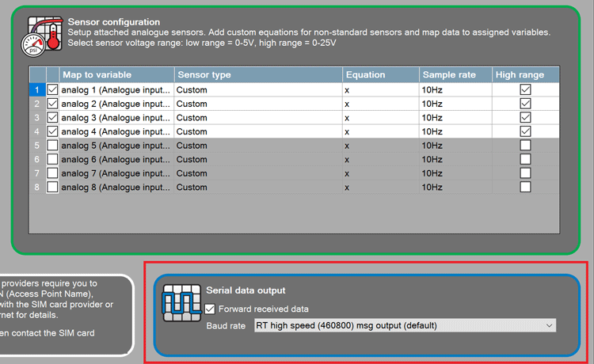Enable High range for analog 6
This screenshot has height=364, width=594.
[x=525, y=159]
